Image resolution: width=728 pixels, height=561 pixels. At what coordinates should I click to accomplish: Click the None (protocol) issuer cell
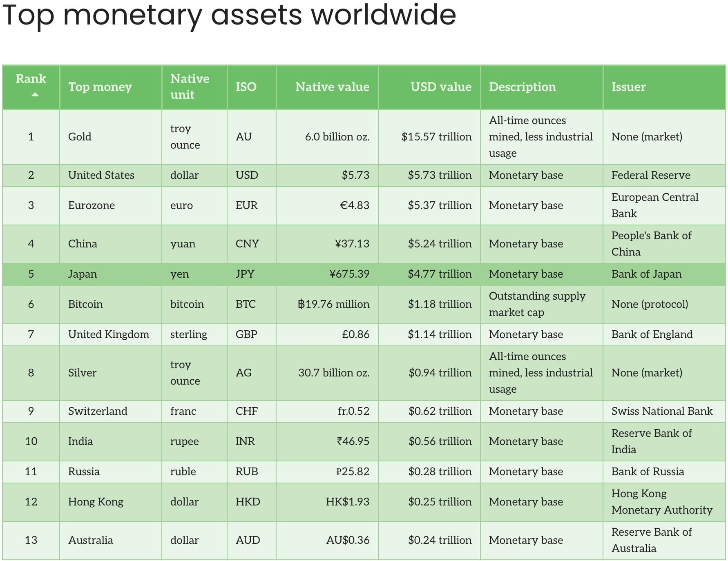664,304
